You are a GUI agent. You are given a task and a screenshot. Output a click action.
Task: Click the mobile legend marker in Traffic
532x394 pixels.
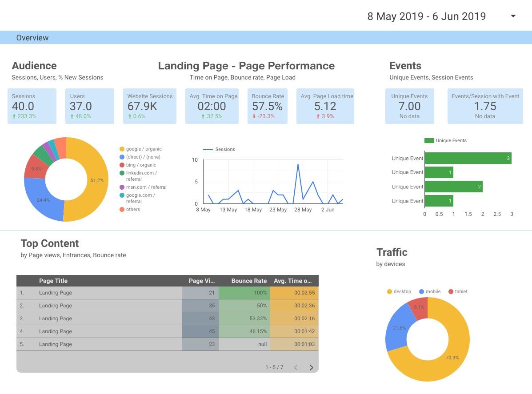422,292
